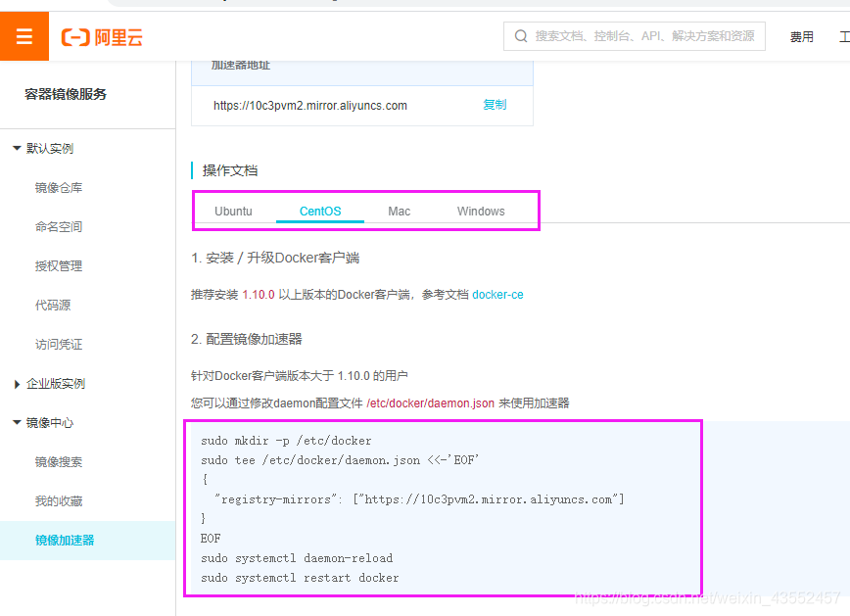Click the Alibaba Cloud logo
Image resolution: width=850 pixels, height=616 pixels.
tap(102, 37)
